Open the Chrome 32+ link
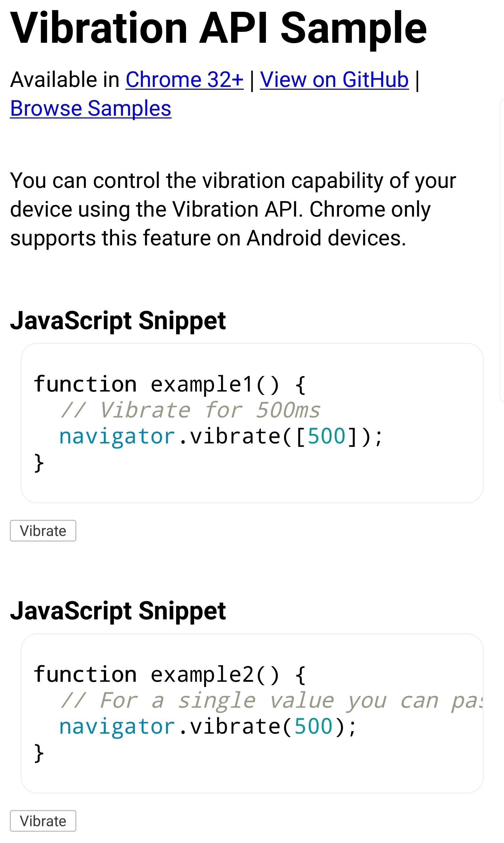The image size is (504, 843). tap(184, 79)
